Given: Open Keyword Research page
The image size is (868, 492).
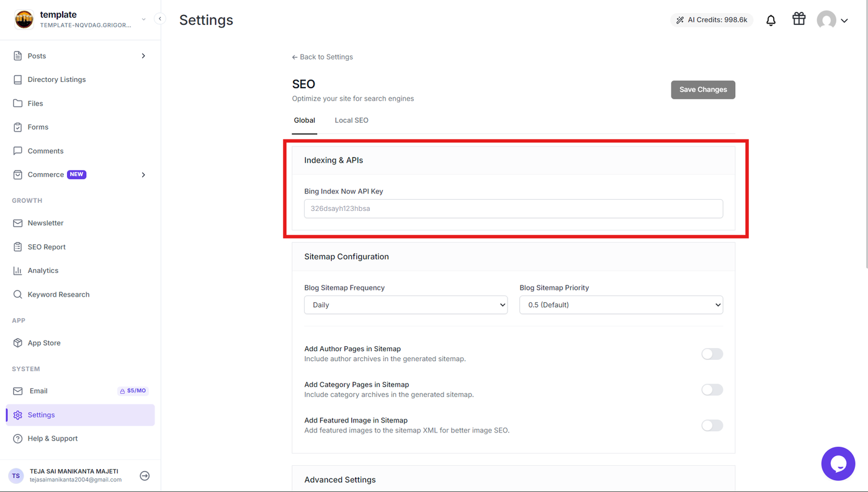Looking at the screenshot, I should [x=58, y=295].
